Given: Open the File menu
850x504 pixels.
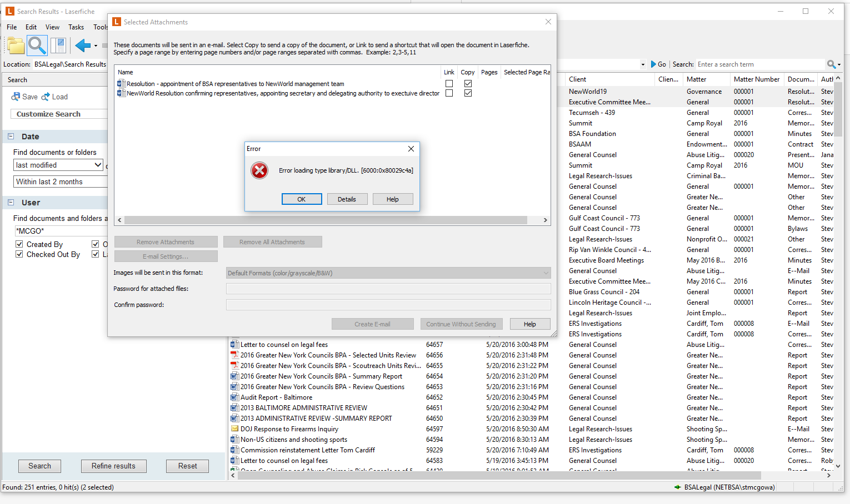Looking at the screenshot, I should click(x=12, y=27).
